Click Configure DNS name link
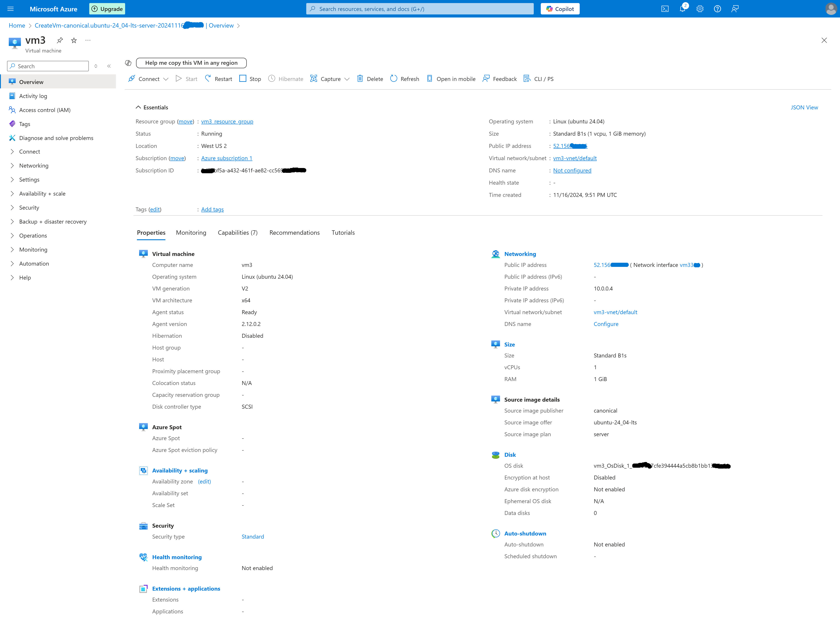Viewport: 840px width, 637px height. [x=606, y=324]
